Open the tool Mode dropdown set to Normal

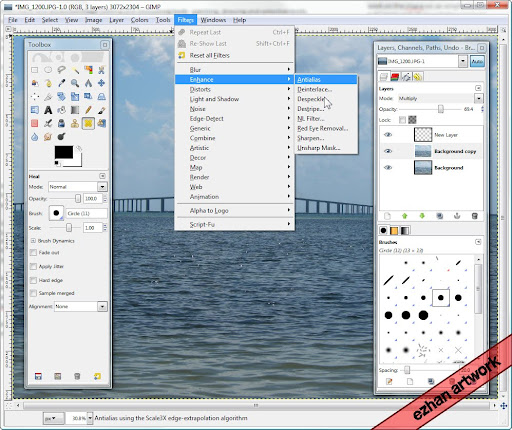coord(78,187)
